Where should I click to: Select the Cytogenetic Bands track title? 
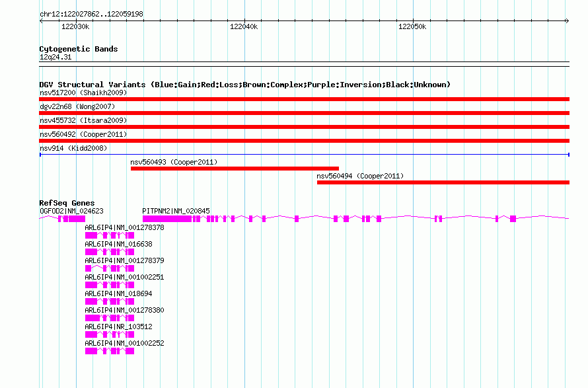(x=79, y=49)
